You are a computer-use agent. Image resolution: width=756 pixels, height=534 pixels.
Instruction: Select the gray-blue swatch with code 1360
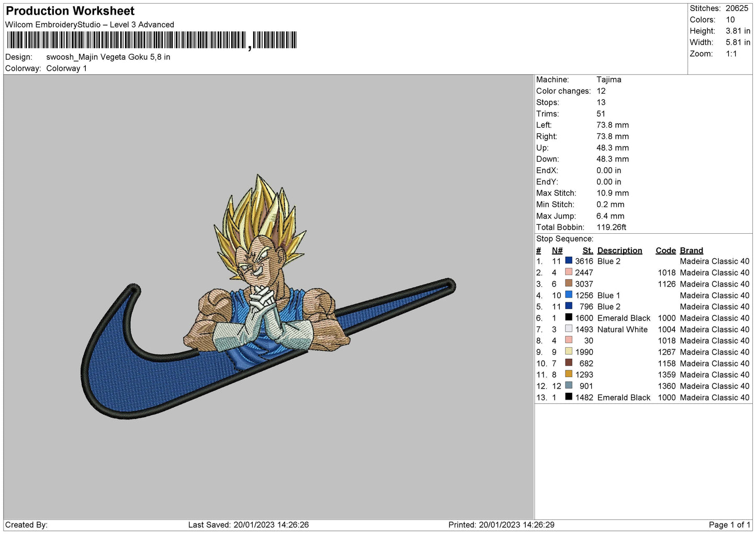tap(568, 385)
